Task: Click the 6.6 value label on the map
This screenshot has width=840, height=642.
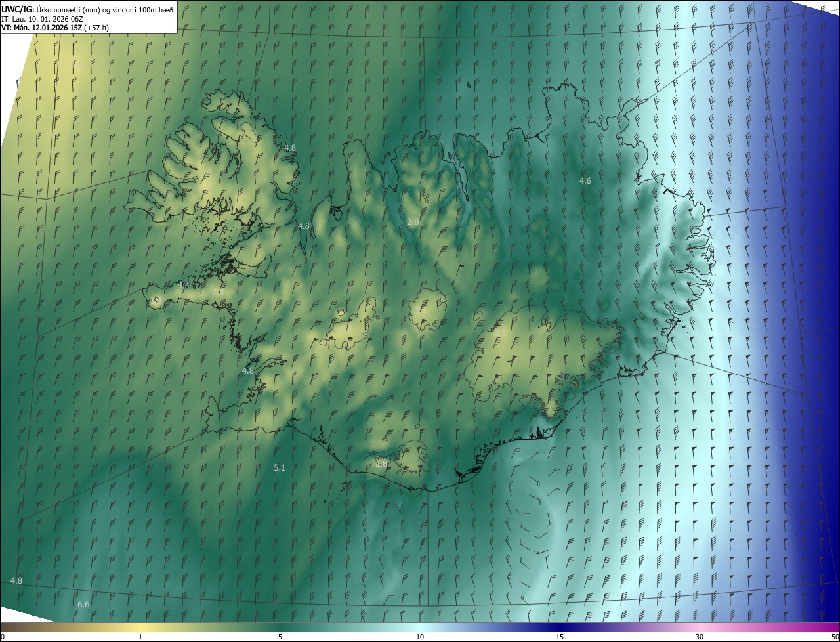Action: pyautogui.click(x=83, y=604)
